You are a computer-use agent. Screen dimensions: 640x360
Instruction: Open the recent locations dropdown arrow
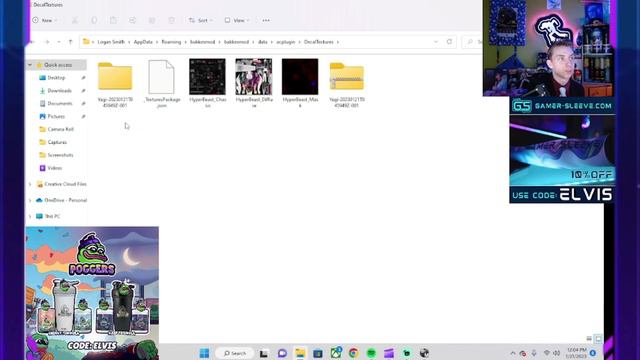(x=59, y=42)
